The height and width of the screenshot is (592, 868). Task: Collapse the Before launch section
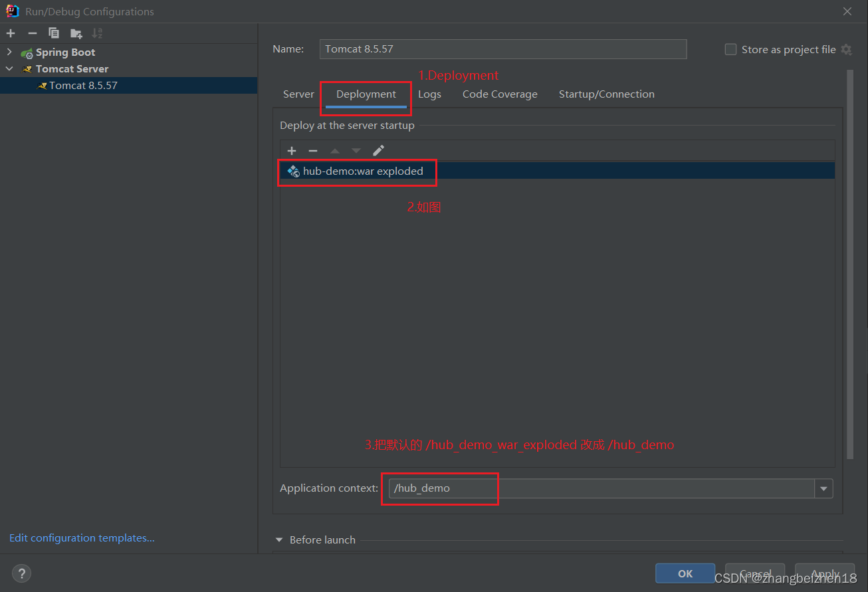[278, 540]
